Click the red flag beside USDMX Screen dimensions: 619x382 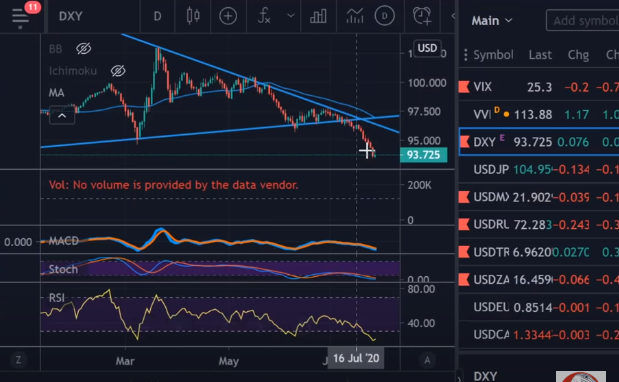(x=464, y=197)
